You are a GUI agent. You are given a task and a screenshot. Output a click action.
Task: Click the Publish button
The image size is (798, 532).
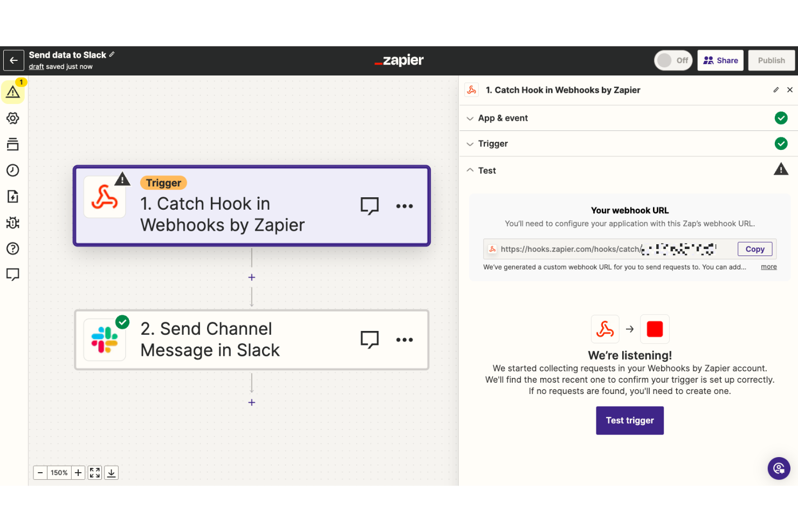click(x=771, y=60)
